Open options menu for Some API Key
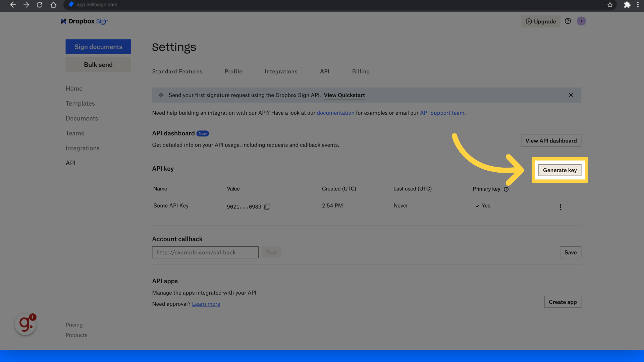 (x=560, y=207)
